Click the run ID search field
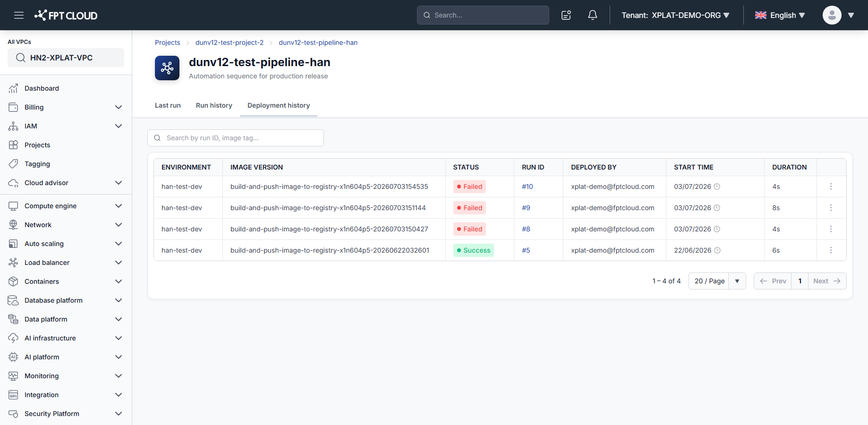This screenshot has width=868, height=425. click(x=236, y=138)
